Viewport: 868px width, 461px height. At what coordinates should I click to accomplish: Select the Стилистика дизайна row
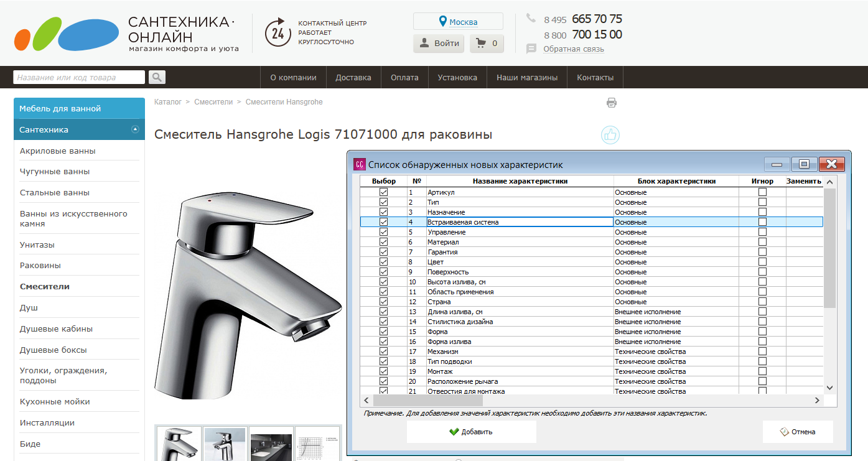[591, 322]
